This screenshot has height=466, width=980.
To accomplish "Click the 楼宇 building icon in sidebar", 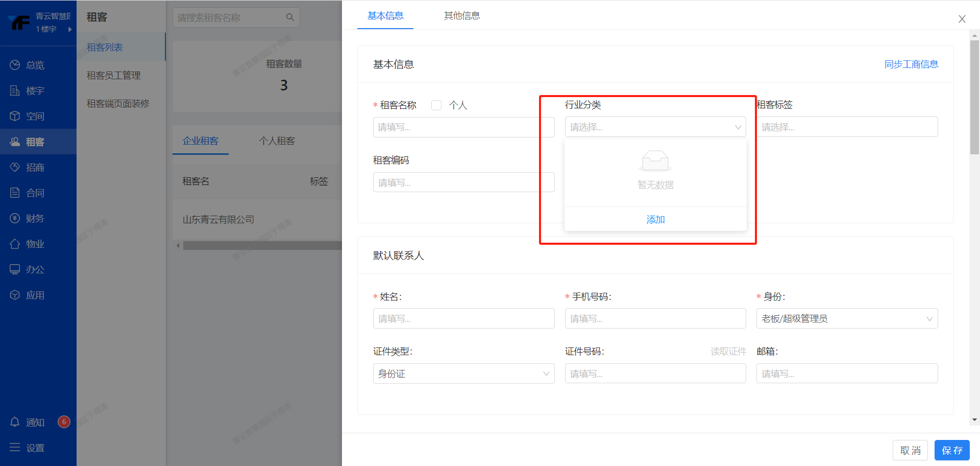I will 15,90.
